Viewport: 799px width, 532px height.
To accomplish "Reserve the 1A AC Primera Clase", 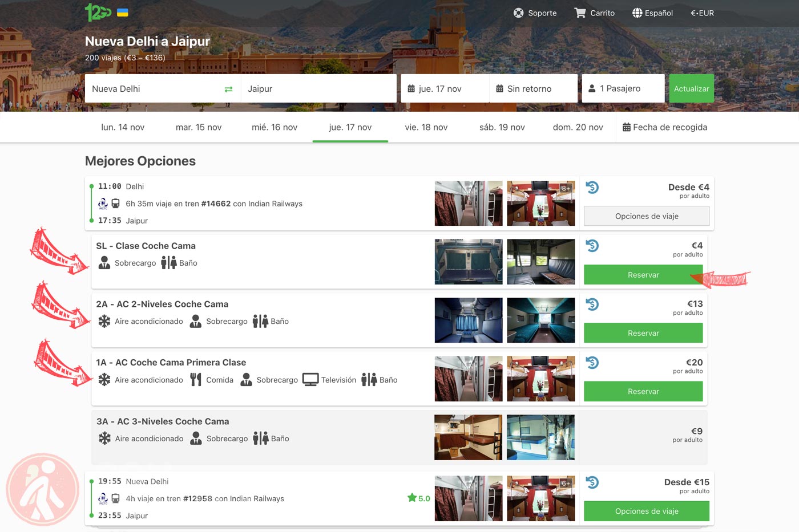I will (643, 391).
